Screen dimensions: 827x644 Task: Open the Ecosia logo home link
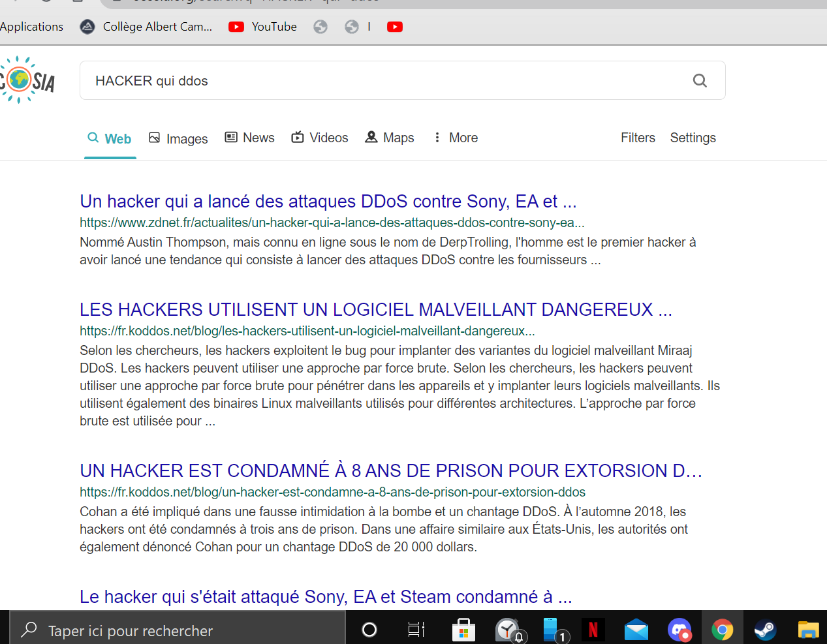coord(27,80)
